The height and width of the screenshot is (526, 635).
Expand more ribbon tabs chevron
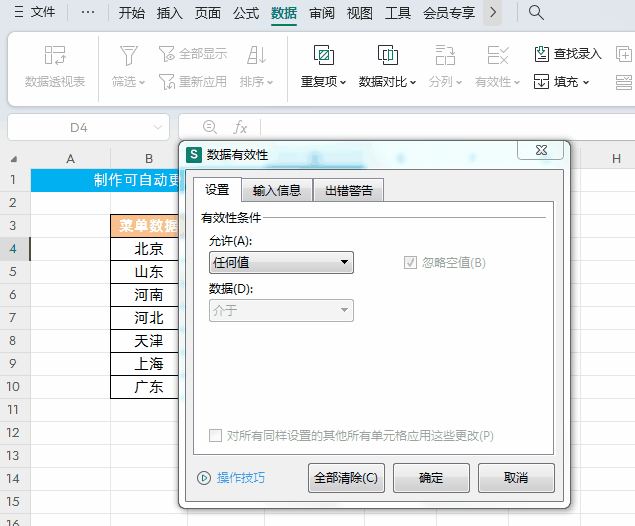[x=492, y=13]
